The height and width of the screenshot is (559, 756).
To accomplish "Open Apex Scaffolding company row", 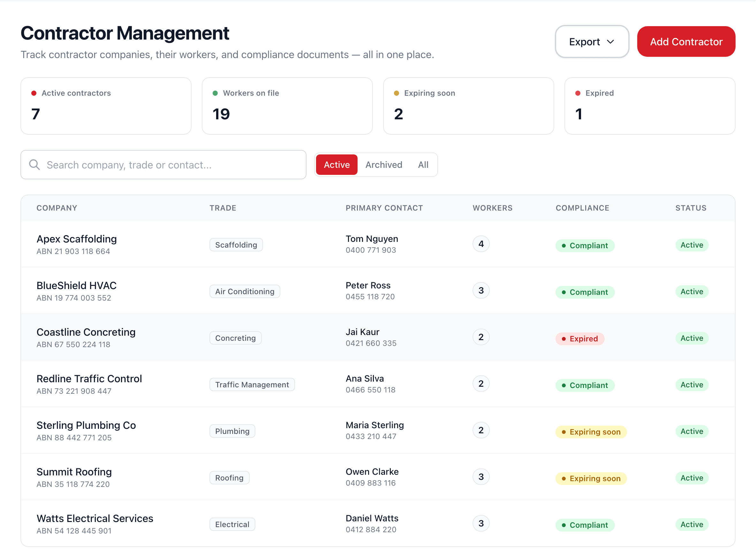I will (x=378, y=244).
